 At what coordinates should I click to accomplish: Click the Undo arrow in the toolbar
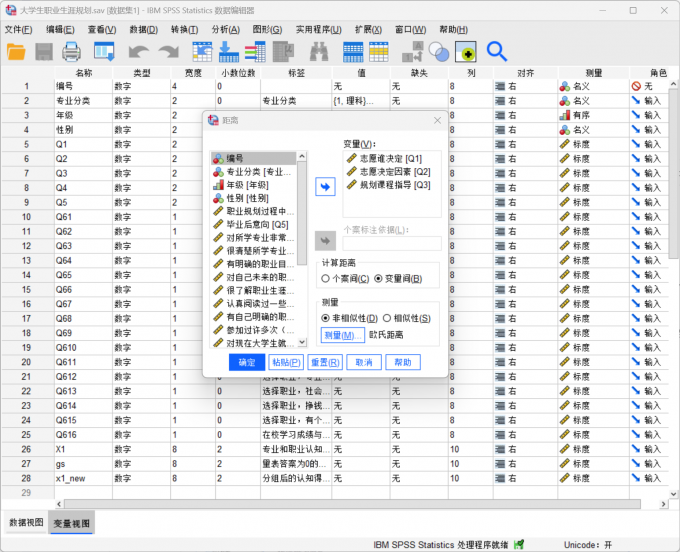[138, 51]
